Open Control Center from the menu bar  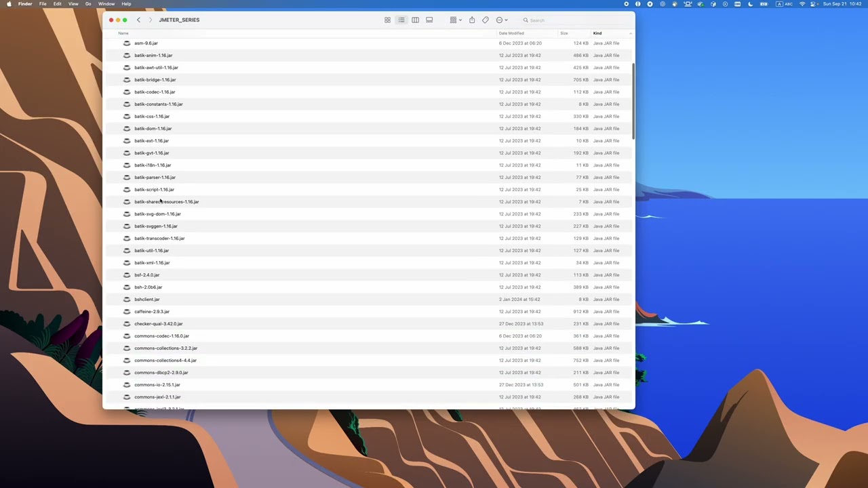pos(814,4)
